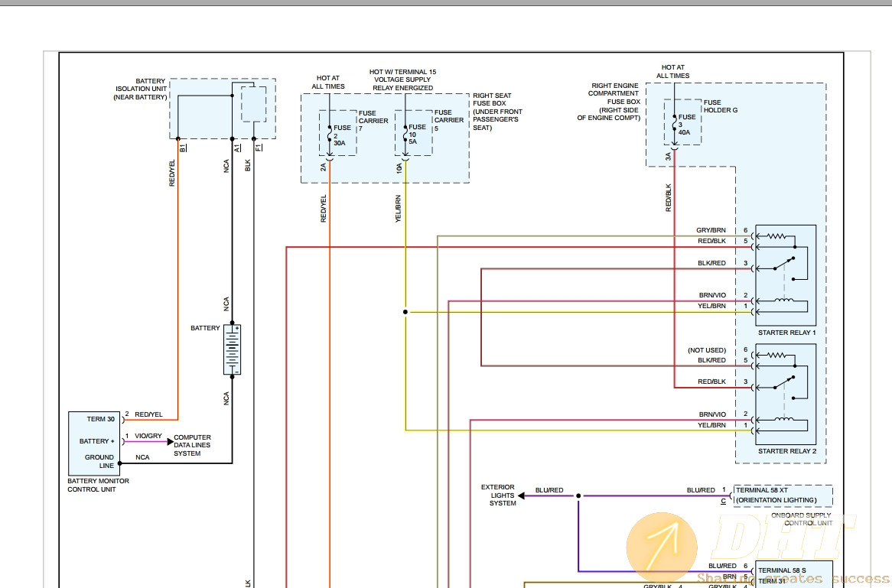Click the FUSE 10 5A label
Screen dimensions: 892x588
[x=417, y=135]
